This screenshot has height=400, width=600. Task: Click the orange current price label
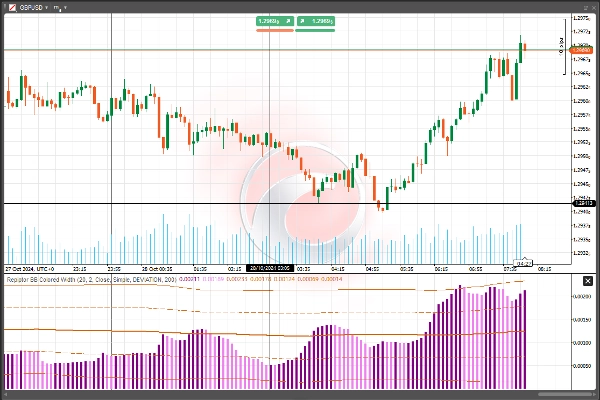click(x=583, y=49)
